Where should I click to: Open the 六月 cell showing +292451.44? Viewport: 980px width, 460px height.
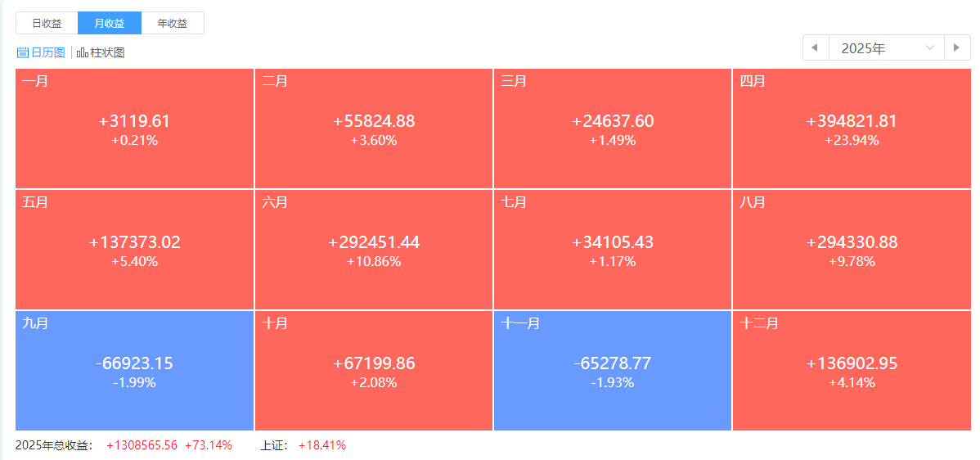click(x=374, y=250)
